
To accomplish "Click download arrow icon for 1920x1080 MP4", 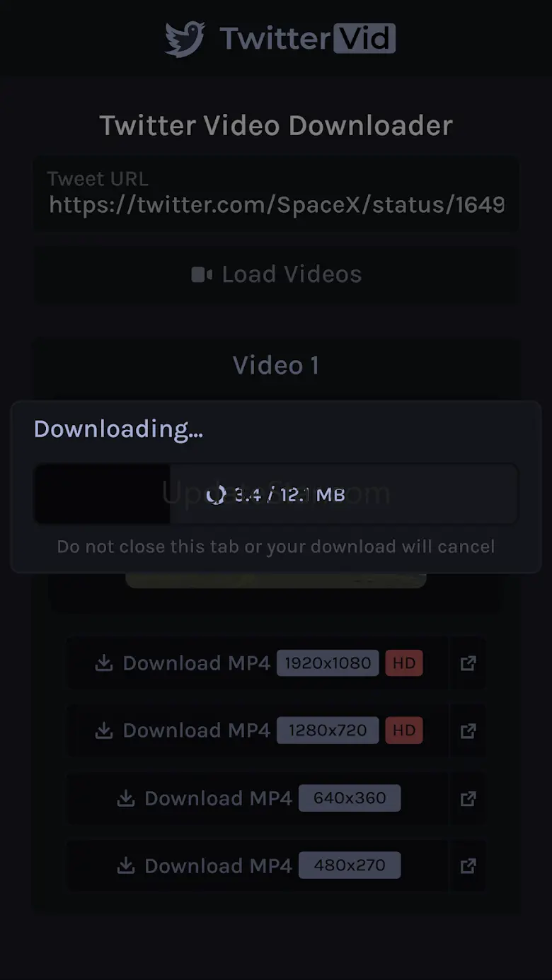I will tap(104, 663).
